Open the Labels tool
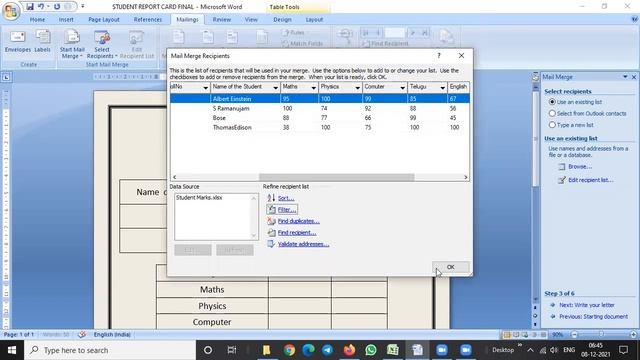This screenshot has width=640, height=360. [42, 41]
